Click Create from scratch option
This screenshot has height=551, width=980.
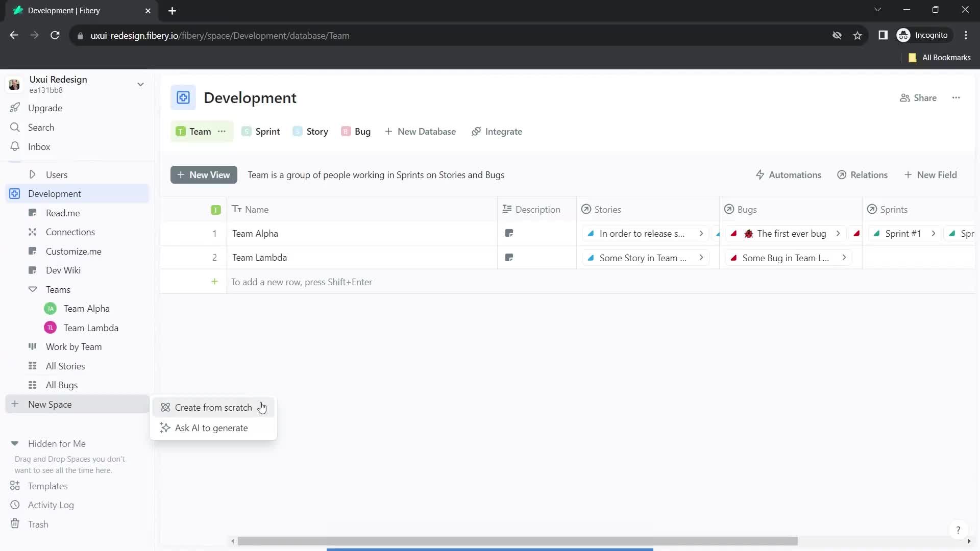(213, 407)
